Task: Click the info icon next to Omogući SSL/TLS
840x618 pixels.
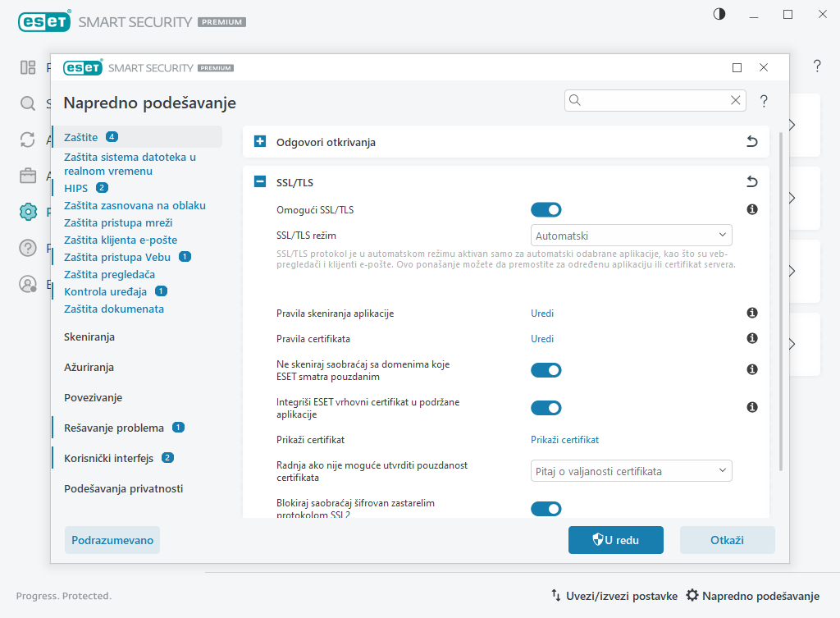Action: tap(751, 209)
